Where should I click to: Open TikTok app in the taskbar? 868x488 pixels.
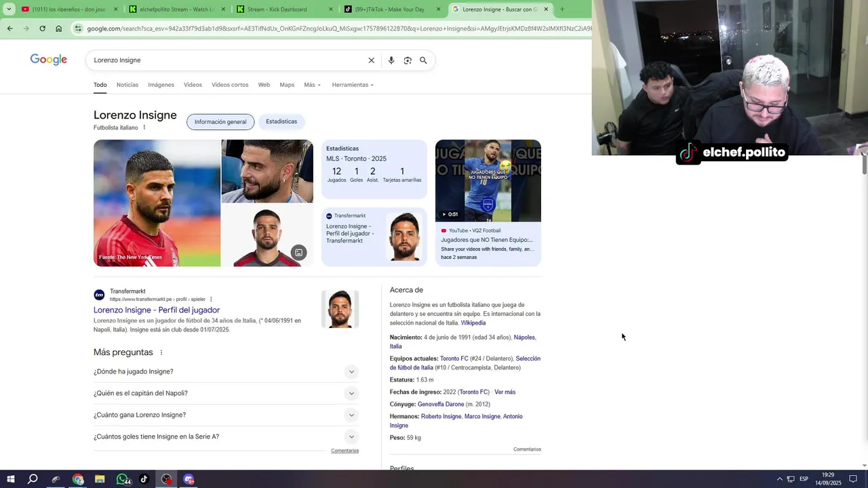(144, 479)
